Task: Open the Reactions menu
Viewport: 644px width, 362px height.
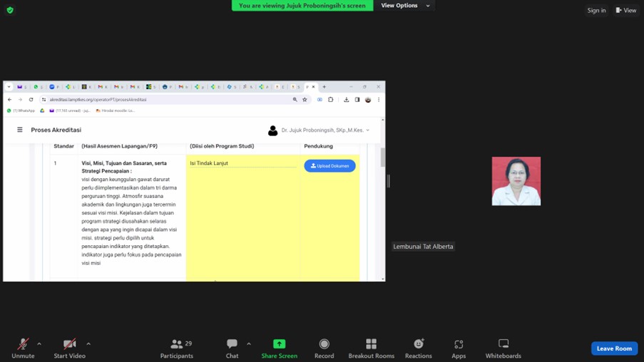Action: pyautogui.click(x=419, y=348)
